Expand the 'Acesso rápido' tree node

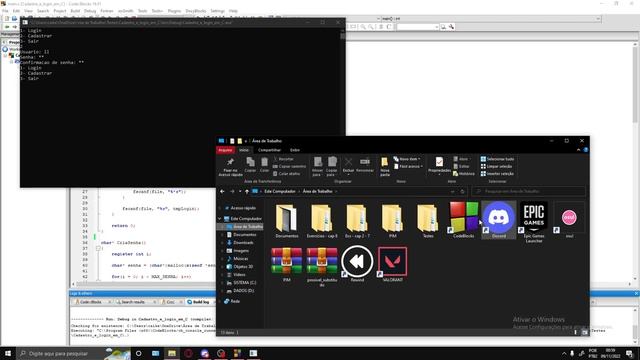[x=220, y=208]
